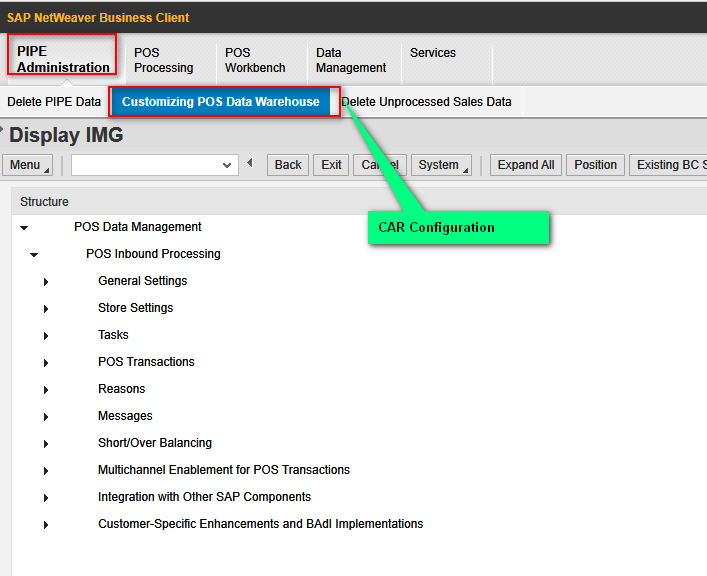Select the Data Management tab
This screenshot has width=707, height=576.
point(350,60)
